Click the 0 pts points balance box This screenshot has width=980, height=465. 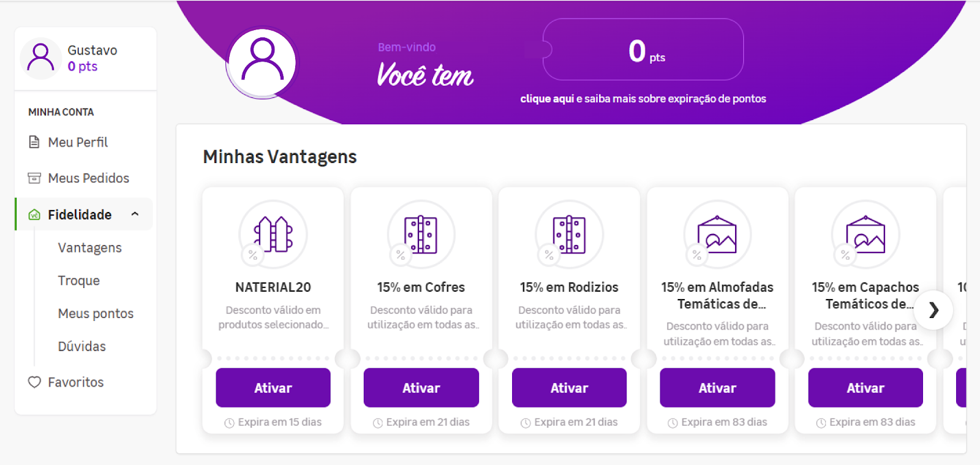click(643, 50)
